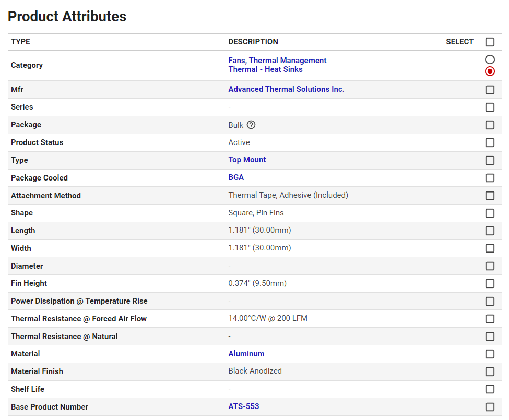Click the Active product status value
Screen dimensions: 509x420
point(239,142)
